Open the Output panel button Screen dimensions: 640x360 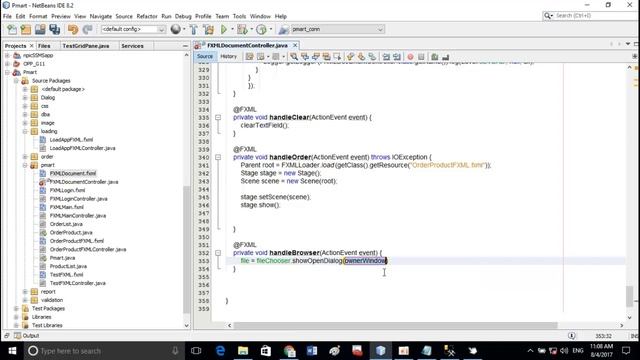[27, 336]
